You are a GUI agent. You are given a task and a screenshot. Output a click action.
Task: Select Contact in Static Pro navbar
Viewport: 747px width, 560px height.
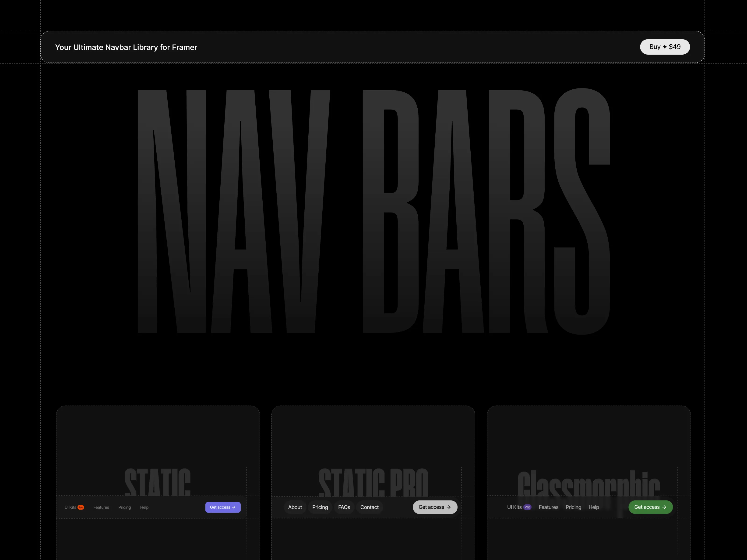(x=370, y=507)
